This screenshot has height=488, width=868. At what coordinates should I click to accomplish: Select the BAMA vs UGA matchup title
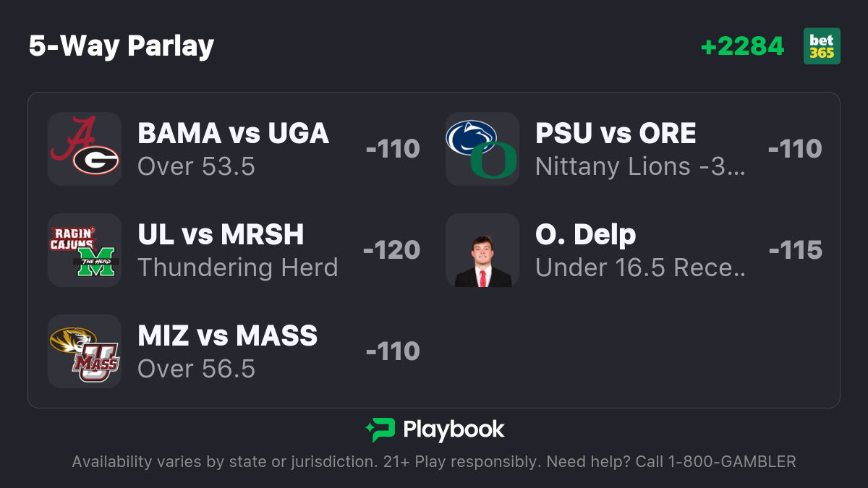[233, 134]
